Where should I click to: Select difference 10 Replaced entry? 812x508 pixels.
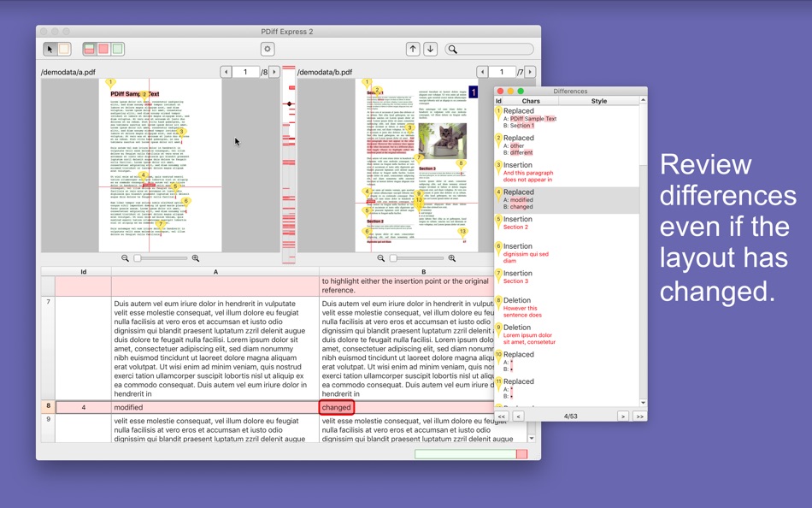[x=567, y=361]
